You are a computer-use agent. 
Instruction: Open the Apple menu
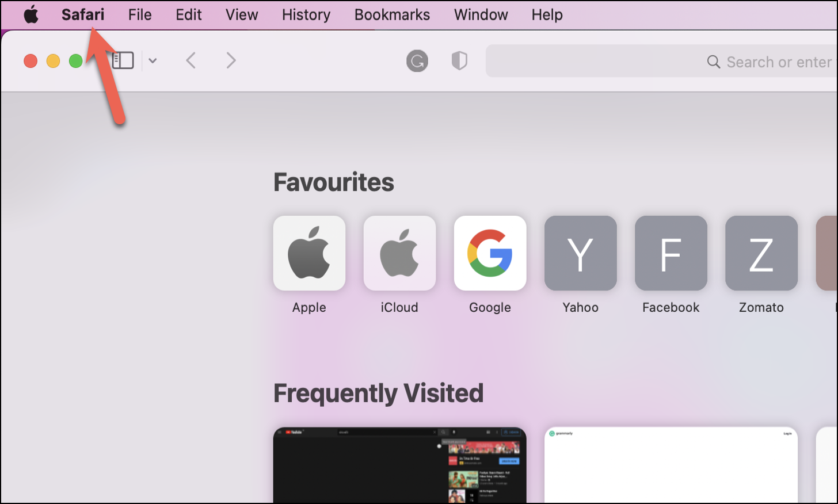coord(31,14)
